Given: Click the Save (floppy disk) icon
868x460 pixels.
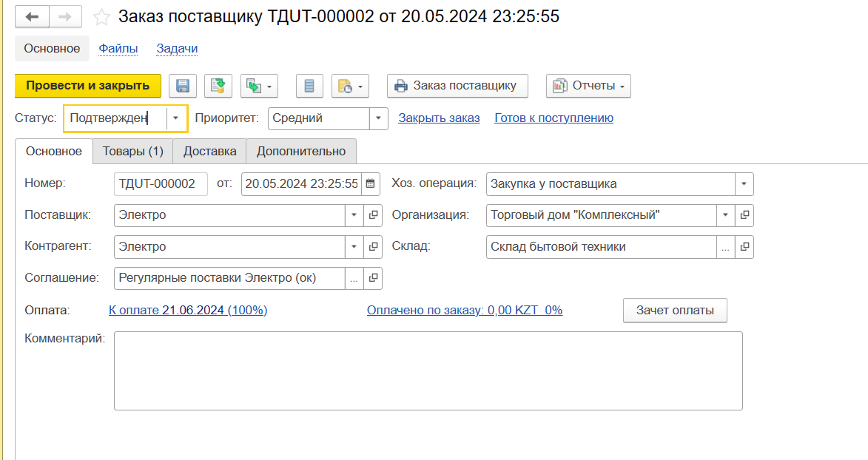Looking at the screenshot, I should (183, 86).
